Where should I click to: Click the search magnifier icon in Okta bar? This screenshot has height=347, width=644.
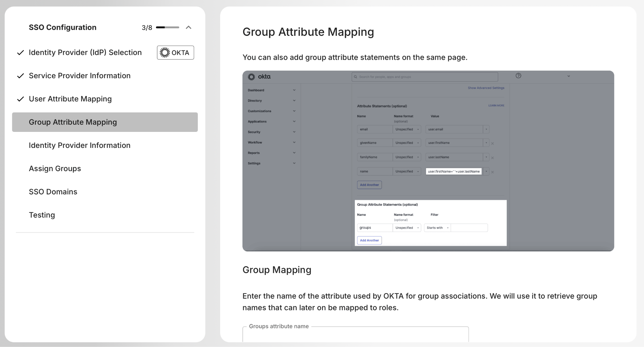(356, 77)
